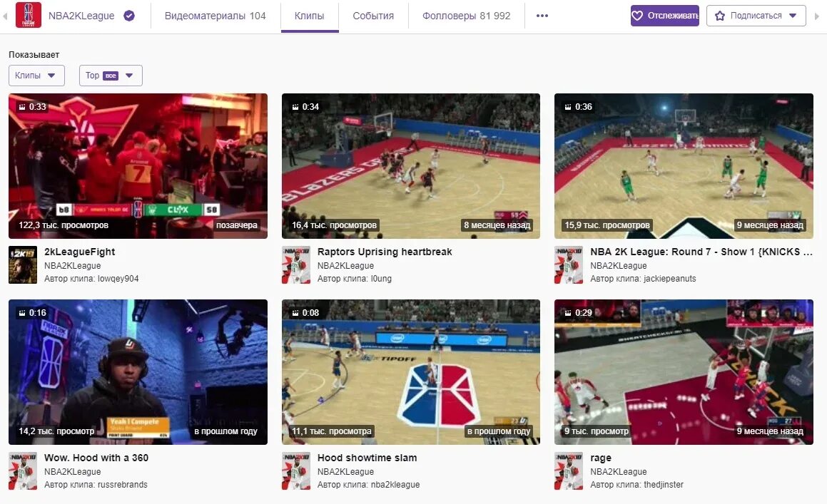Click clip author nba2kleague
The image size is (827, 504).
pos(395,485)
